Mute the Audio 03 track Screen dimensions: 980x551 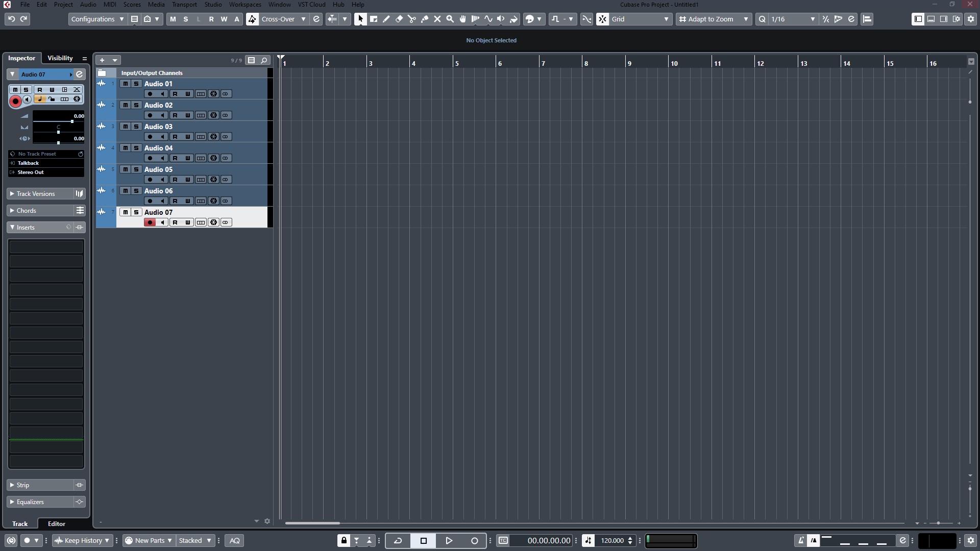[125, 127]
